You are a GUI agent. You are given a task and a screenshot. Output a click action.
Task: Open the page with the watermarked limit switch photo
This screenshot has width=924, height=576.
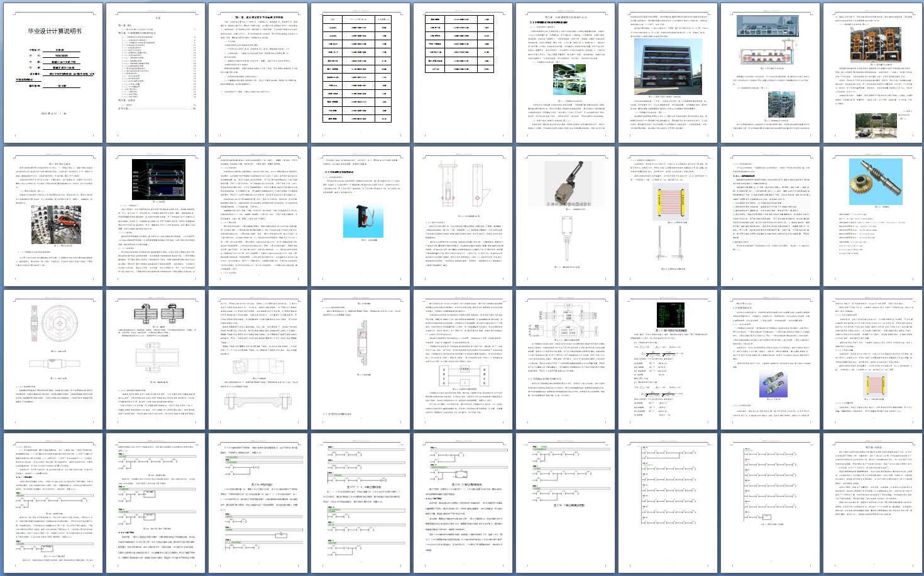point(565,216)
